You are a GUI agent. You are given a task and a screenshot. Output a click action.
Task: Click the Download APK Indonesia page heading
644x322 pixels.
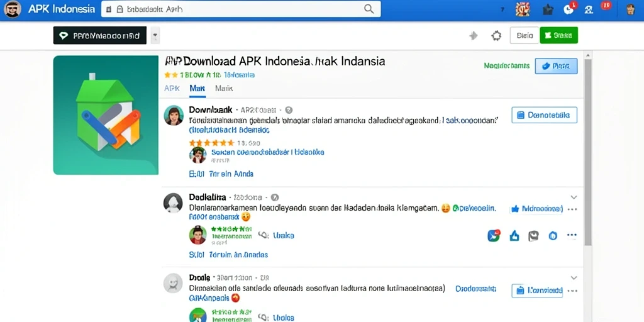pos(275,62)
